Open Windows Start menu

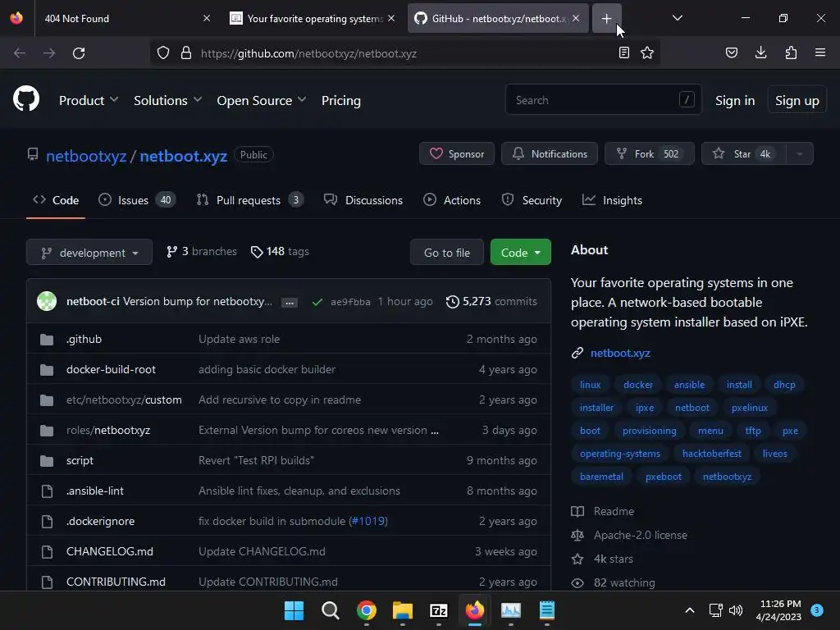[294, 610]
